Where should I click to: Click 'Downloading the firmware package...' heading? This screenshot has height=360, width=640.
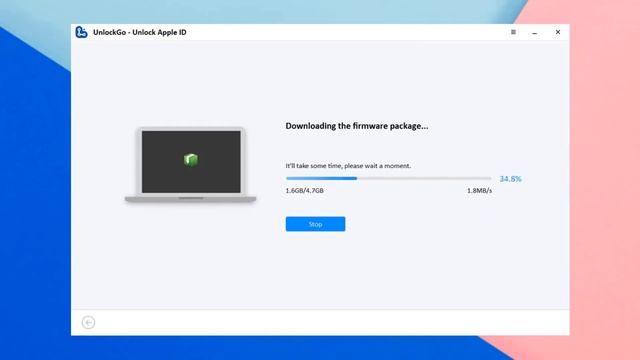pos(357,126)
